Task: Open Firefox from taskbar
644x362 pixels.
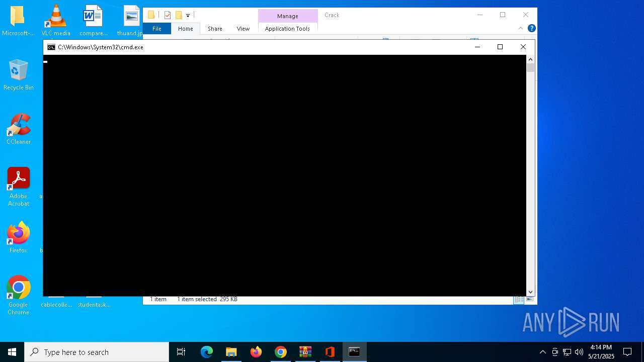Action: pos(256,352)
